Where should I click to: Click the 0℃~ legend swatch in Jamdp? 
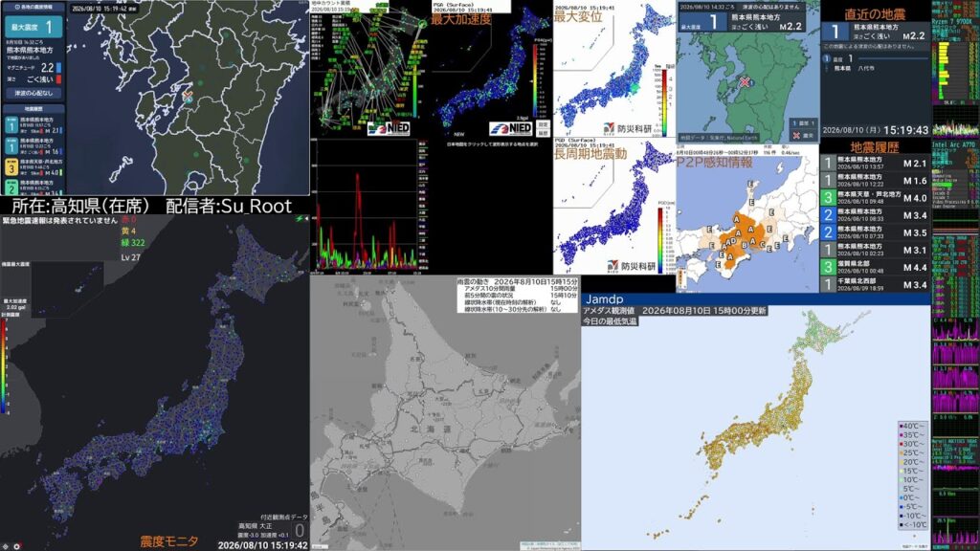pos(901,497)
